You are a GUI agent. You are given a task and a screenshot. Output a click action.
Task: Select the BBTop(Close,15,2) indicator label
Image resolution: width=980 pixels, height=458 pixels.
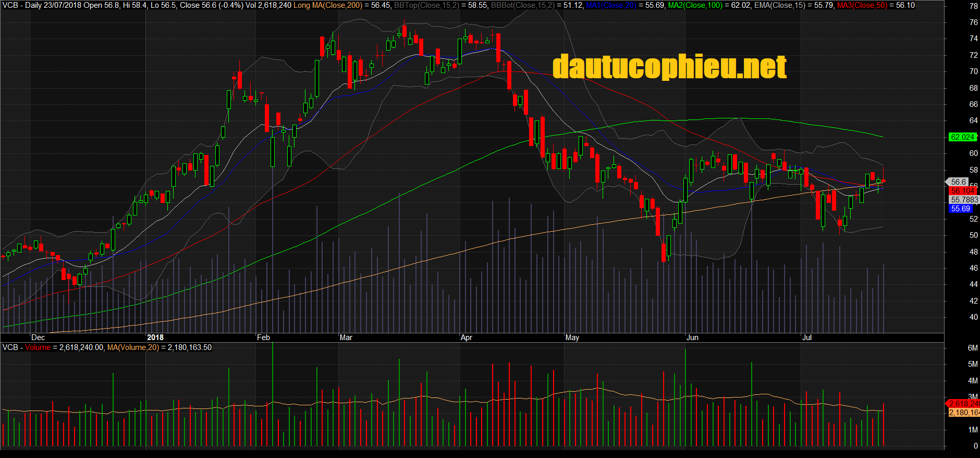pos(427,5)
